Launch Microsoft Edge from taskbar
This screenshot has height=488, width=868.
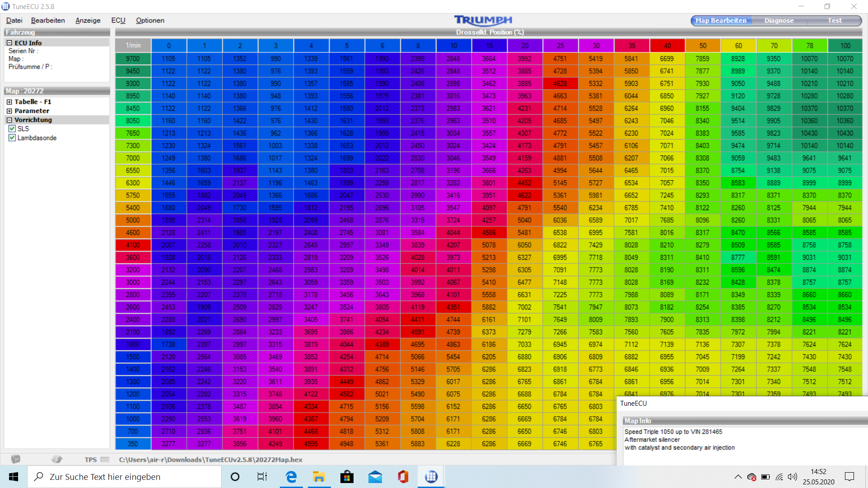(291, 477)
